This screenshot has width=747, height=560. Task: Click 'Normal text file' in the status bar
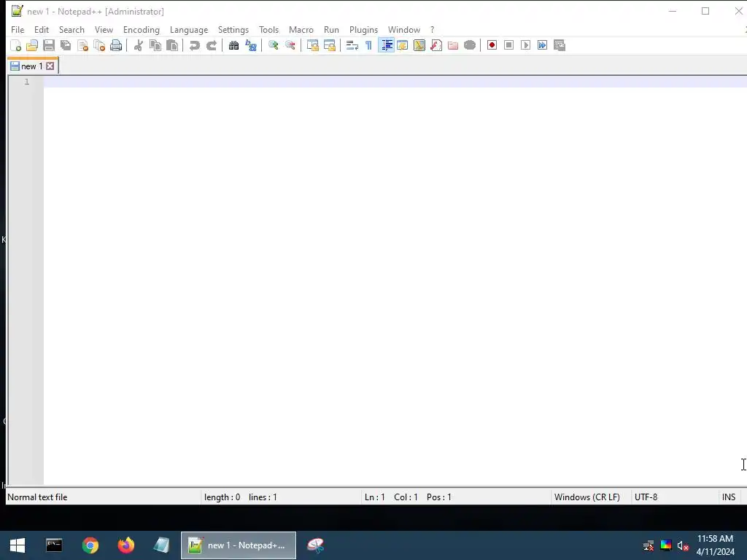[37, 497]
